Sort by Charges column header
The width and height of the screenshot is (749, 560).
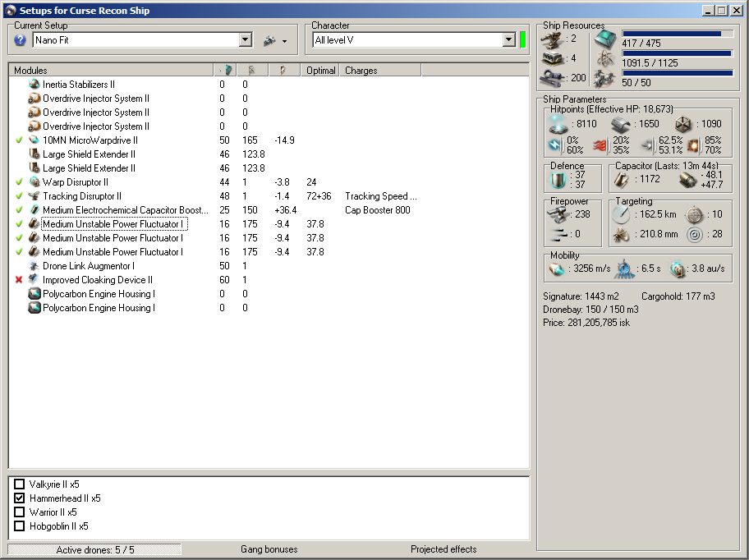380,70
